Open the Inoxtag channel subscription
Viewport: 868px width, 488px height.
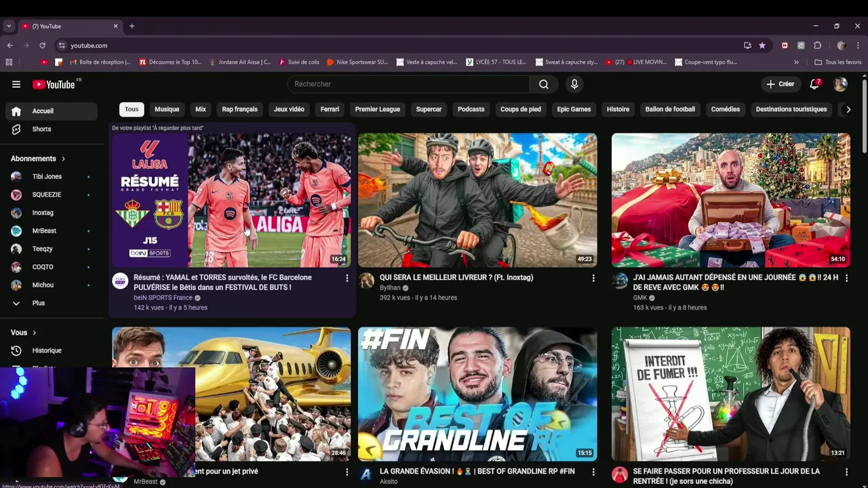pos(52,213)
